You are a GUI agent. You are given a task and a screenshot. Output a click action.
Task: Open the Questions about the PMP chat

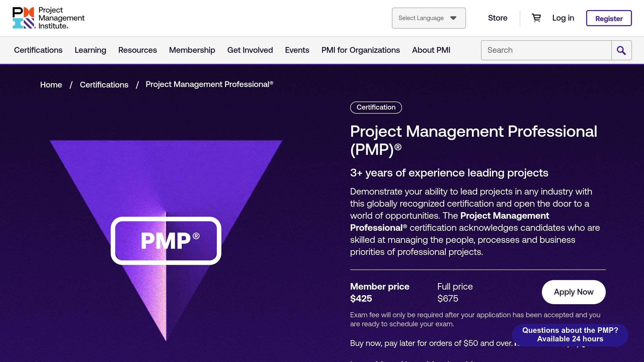pyautogui.click(x=570, y=335)
